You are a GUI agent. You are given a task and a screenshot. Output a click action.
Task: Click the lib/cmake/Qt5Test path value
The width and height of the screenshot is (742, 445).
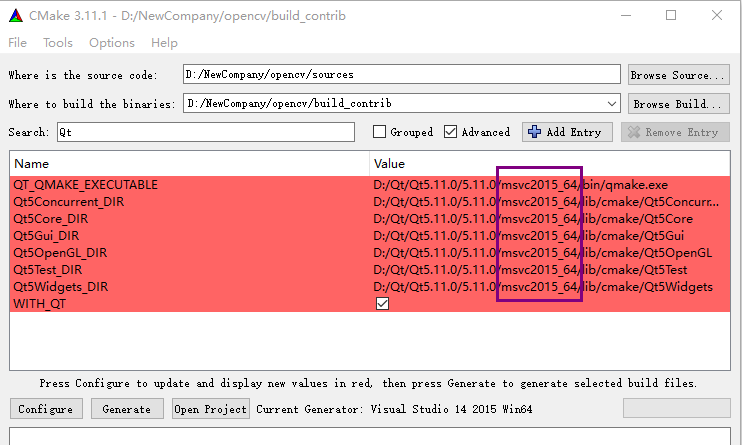click(530, 270)
